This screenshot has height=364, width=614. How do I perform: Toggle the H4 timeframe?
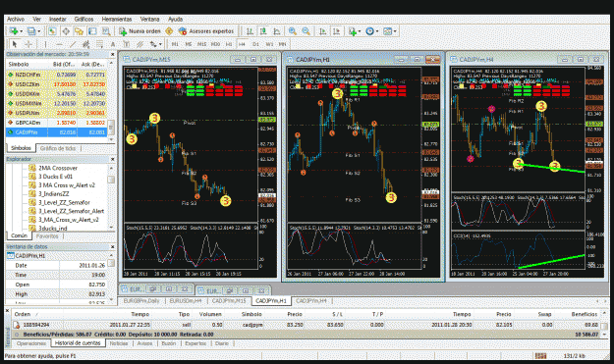tap(242, 44)
